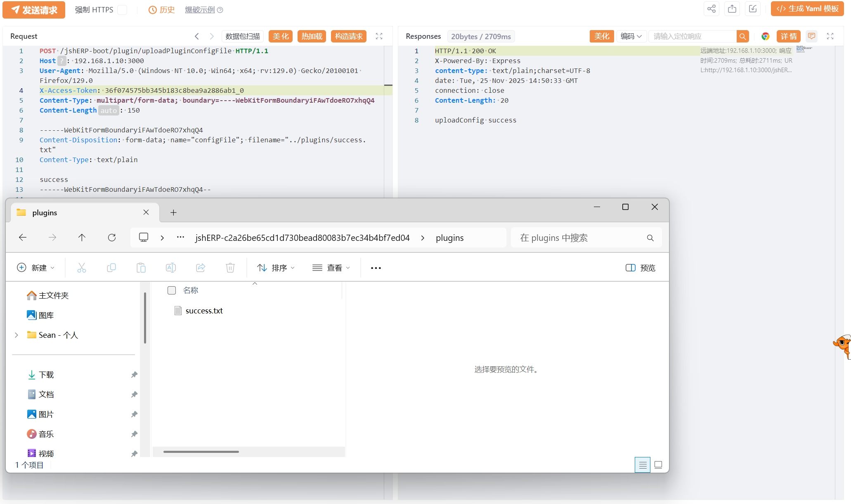Click the 在 plugins 中搜索 search field
This screenshot has width=851, height=504.
coord(578,238)
